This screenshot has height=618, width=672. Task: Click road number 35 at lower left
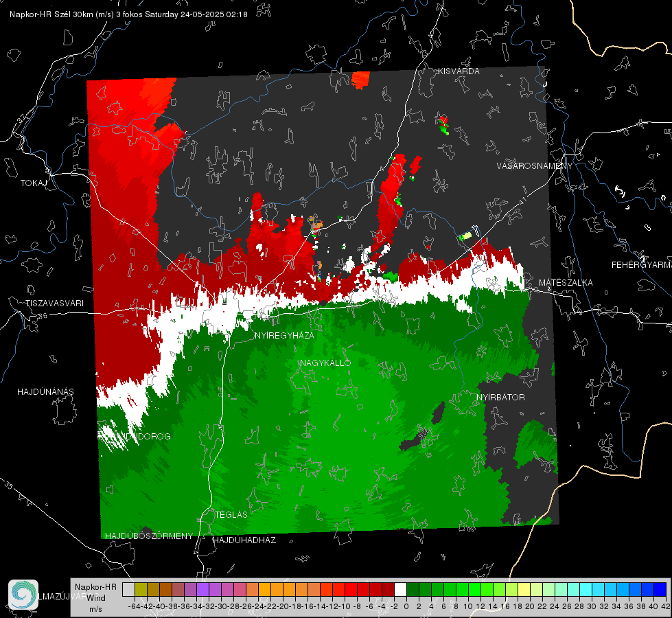[8, 485]
